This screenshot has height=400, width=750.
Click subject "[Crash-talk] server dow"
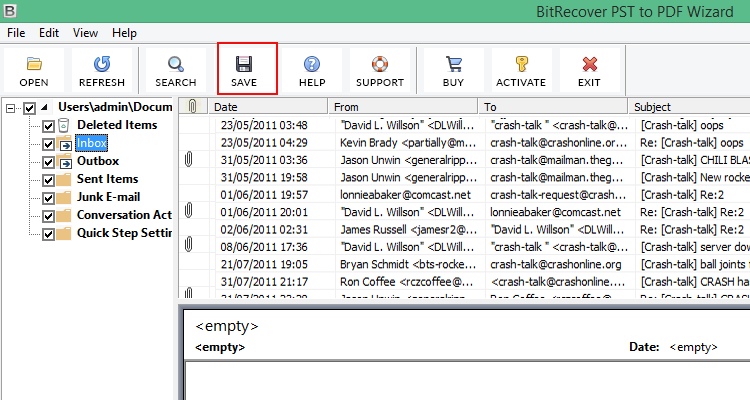click(x=693, y=247)
